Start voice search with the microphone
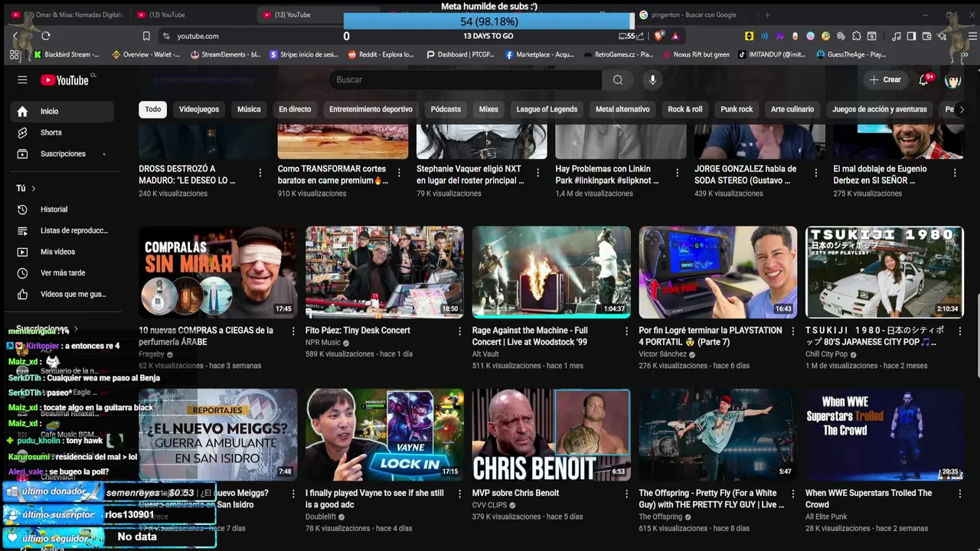980x551 pixels. pyautogui.click(x=652, y=80)
